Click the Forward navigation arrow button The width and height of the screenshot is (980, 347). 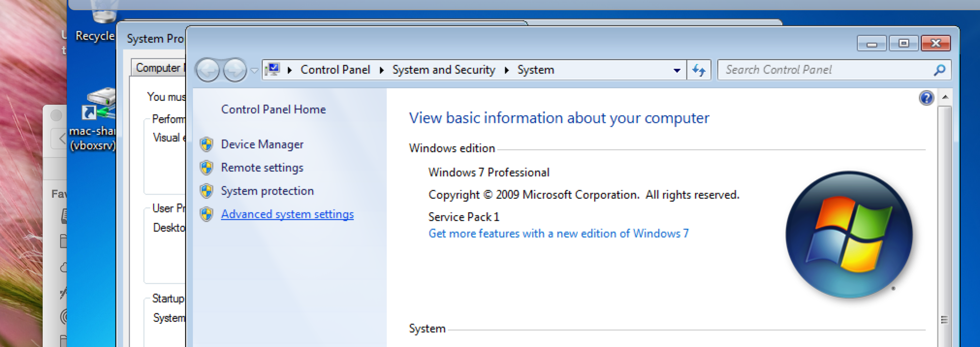235,70
